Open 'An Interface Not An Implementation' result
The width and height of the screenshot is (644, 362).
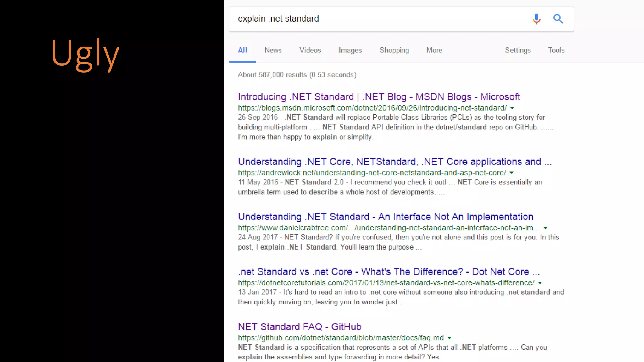click(x=386, y=217)
